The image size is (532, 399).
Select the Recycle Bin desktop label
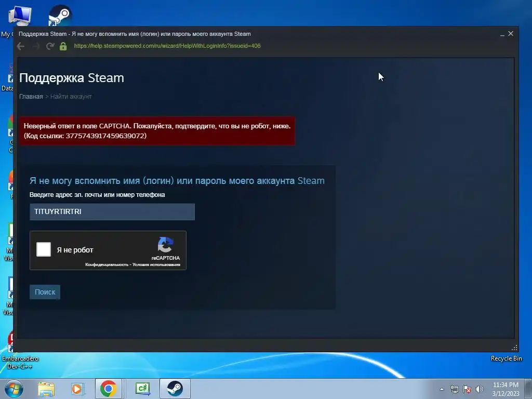click(x=506, y=358)
